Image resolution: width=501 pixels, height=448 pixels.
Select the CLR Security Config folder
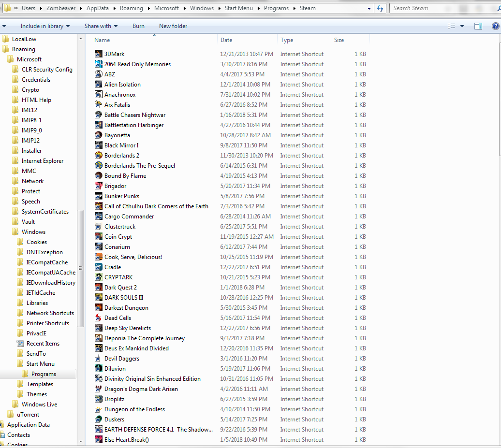tap(47, 69)
